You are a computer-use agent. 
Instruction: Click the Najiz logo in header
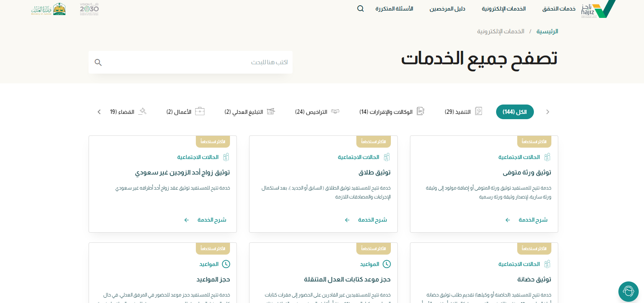(598, 9)
